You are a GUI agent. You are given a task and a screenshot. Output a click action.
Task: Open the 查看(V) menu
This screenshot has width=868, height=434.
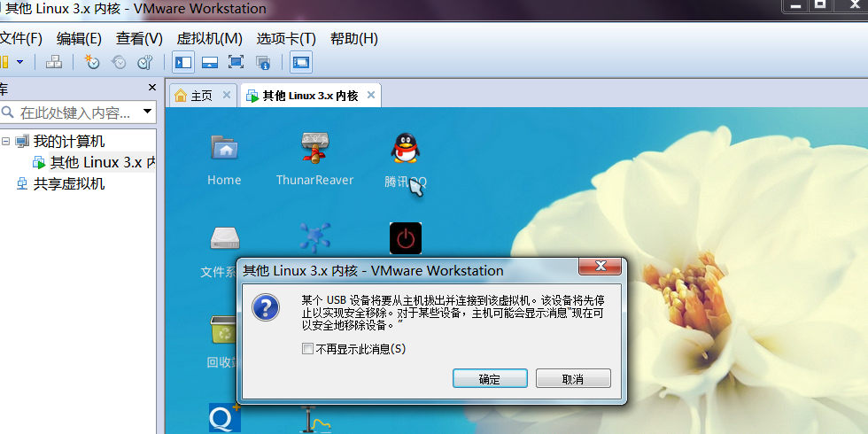click(139, 39)
